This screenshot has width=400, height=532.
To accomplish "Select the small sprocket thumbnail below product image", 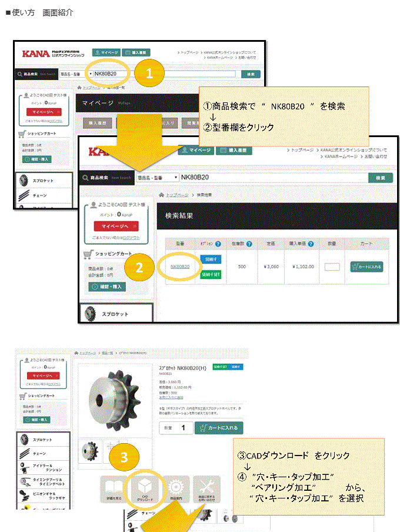I will point(90,451).
